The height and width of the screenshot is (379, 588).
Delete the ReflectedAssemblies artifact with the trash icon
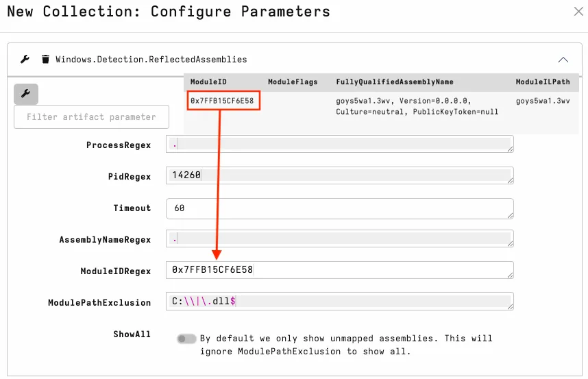45,60
